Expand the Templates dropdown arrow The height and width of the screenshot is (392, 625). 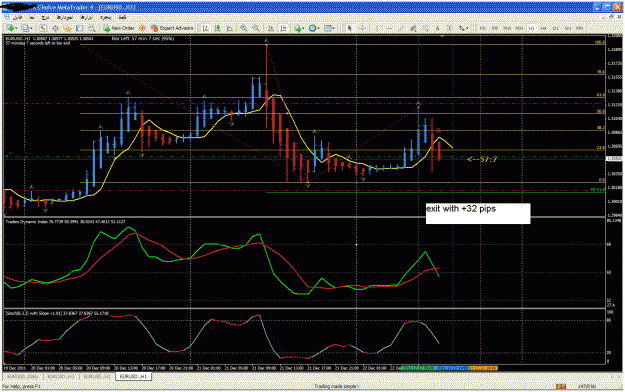334,28
